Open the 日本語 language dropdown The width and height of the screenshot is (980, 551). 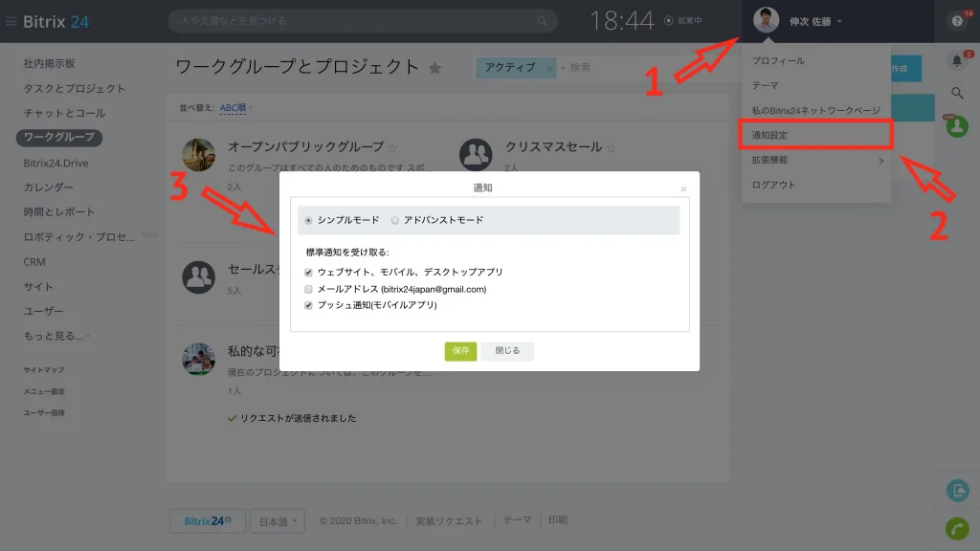click(x=278, y=521)
